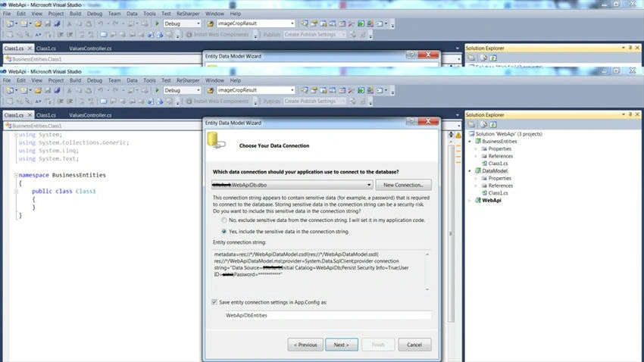Select 'Yes, include the sensitive data' radio option
This screenshot has height=362, width=644.
224,232
